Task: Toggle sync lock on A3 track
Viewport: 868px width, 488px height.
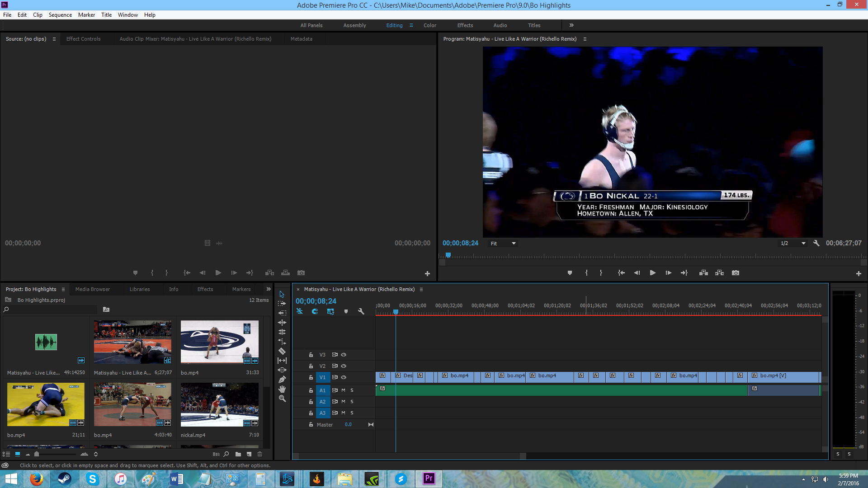Action: pos(335,413)
